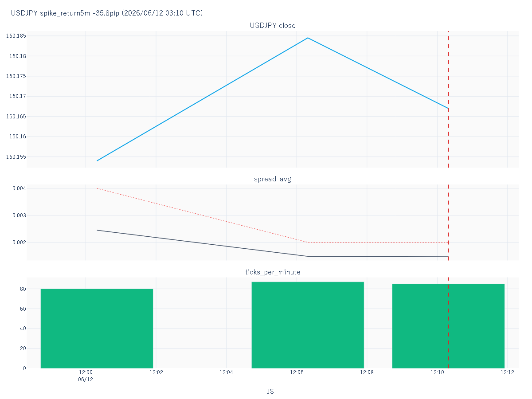532x399 pixels.
Task: Click the last green ticks bar near 12:10
Action: [448, 326]
